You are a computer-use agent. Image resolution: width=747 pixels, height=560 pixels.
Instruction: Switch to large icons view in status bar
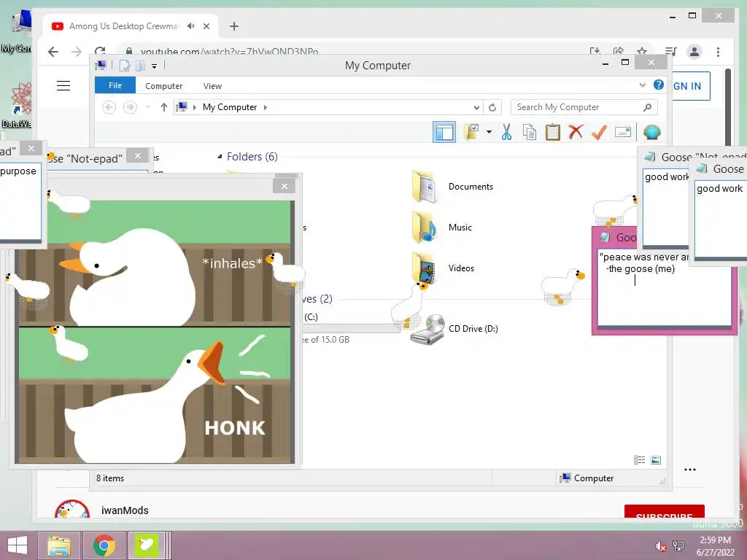pyautogui.click(x=656, y=460)
